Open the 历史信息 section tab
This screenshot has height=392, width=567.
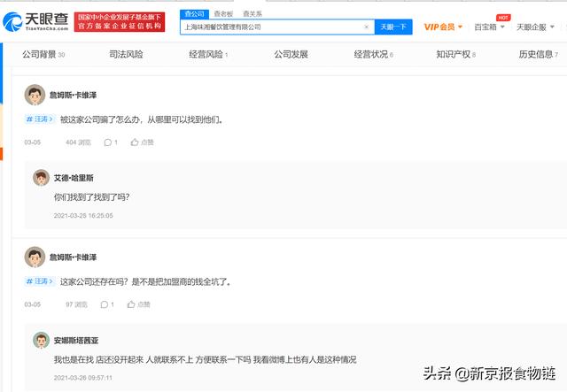(538, 54)
